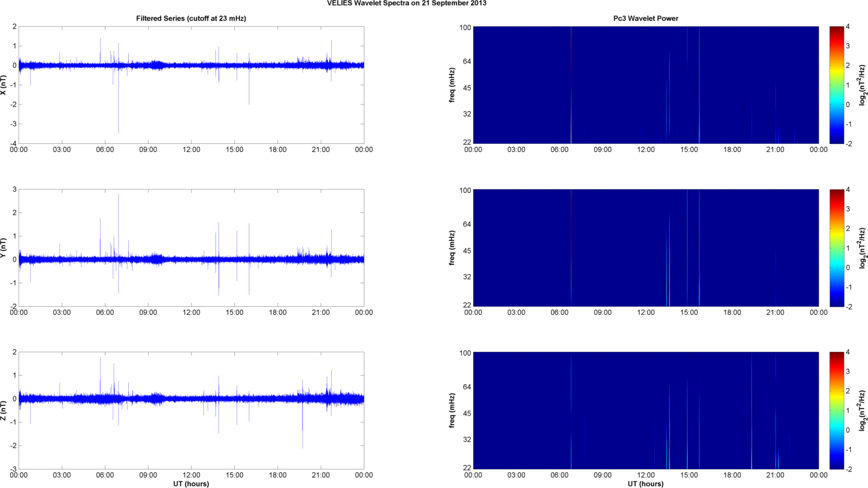Click the log2(nT²/Hz) label of the Y panel colorbar
Screen dimensions: 868x488
click(x=862, y=248)
